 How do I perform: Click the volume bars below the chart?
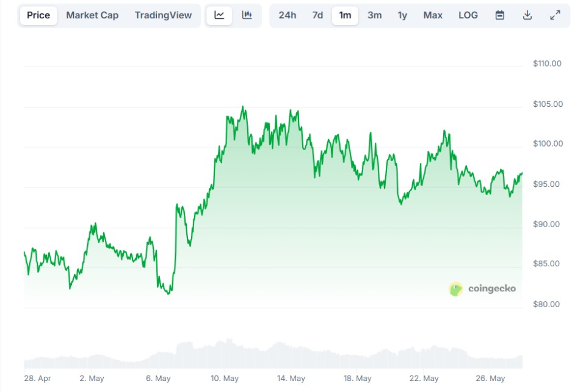point(273,355)
